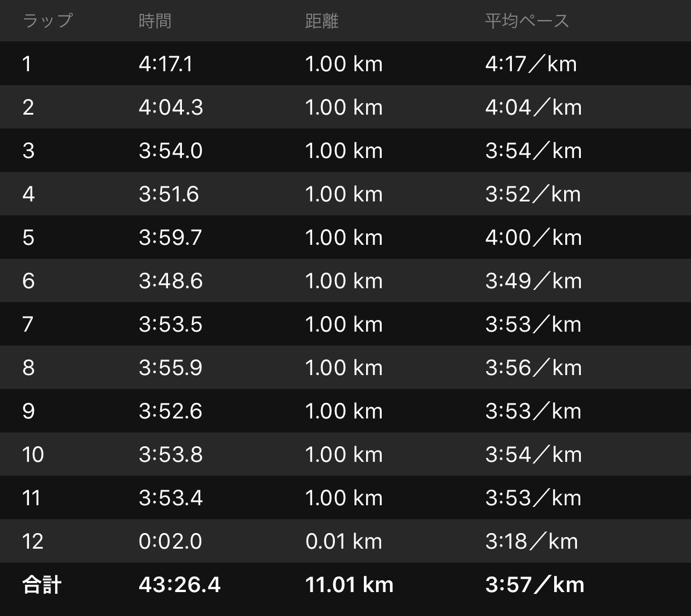Click lap 6 time 3:48.6
The height and width of the screenshot is (616, 691).
point(171,281)
